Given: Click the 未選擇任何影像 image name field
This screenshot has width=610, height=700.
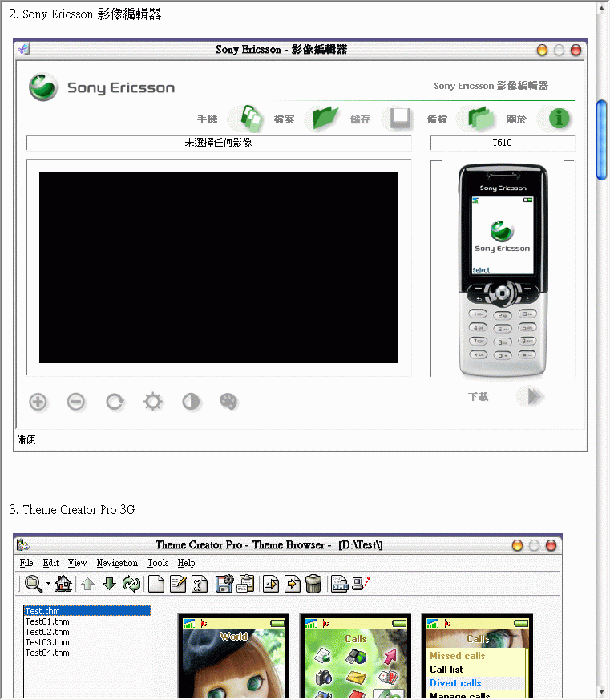Looking at the screenshot, I should click(219, 143).
